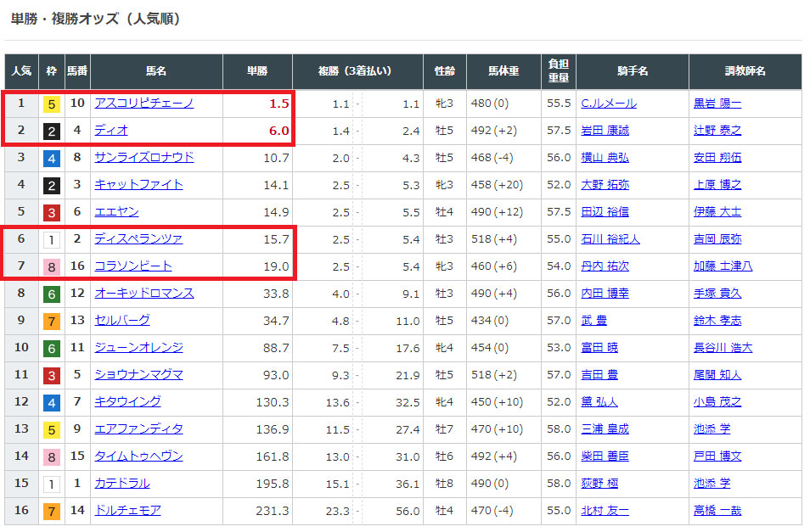
Task: Click yellow frame 5 badge beside アスコリピチェーノ
Action: (52, 104)
